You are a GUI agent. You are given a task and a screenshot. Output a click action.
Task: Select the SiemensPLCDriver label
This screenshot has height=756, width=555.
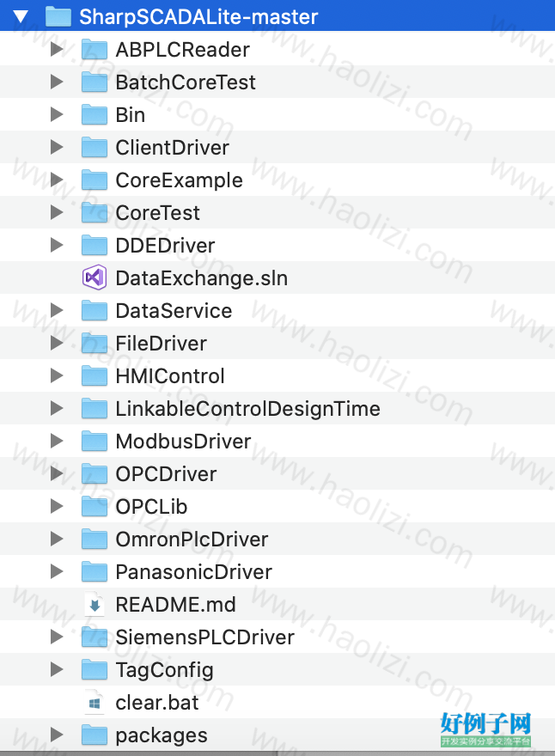click(205, 637)
